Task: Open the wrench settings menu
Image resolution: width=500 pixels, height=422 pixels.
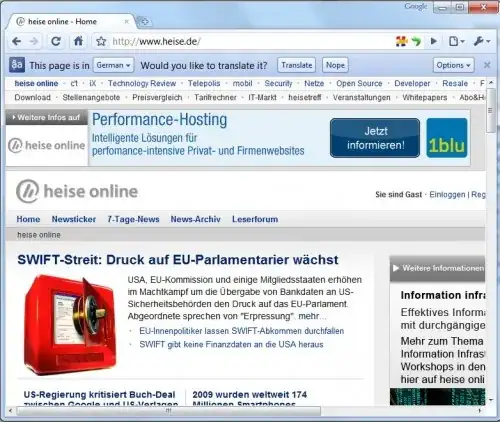Action: click(482, 41)
